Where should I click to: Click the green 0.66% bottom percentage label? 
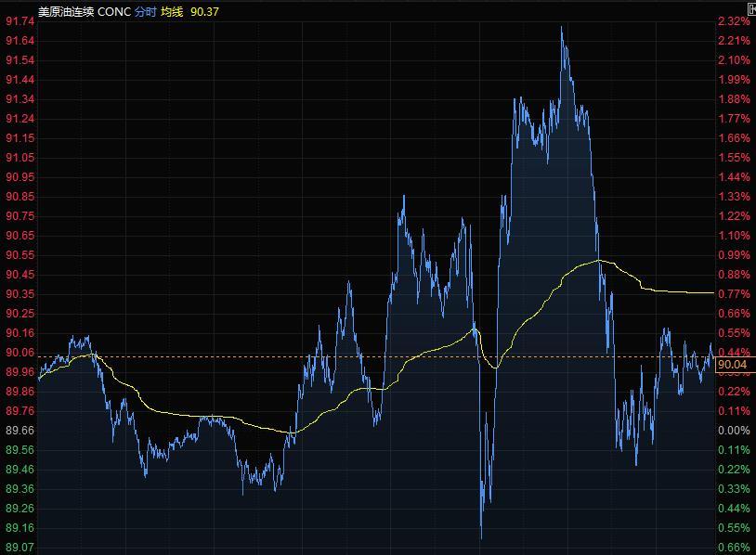(734, 548)
